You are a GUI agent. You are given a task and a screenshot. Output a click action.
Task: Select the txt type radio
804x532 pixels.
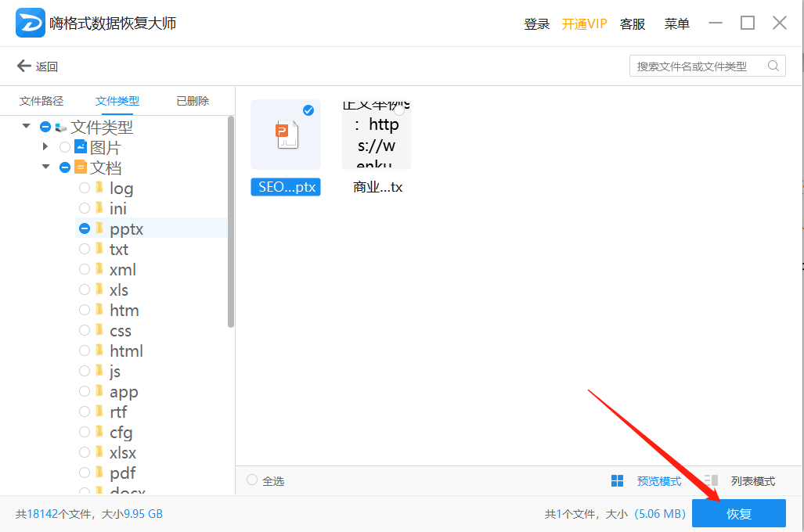click(85, 249)
